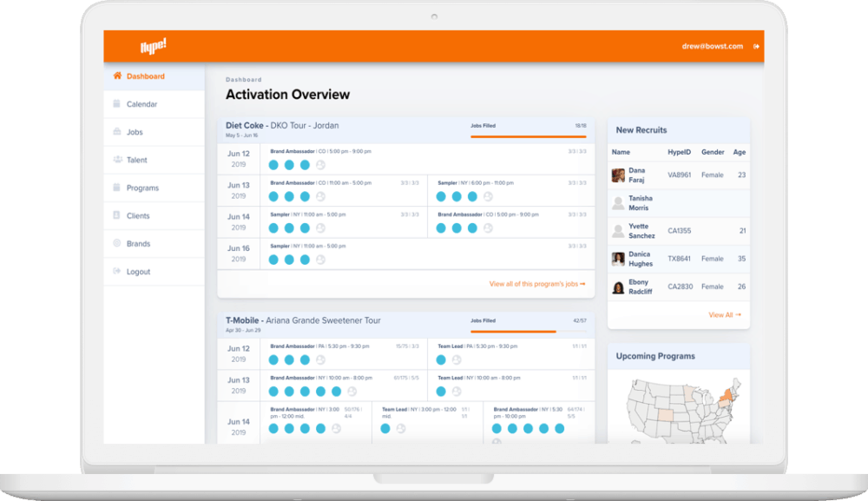Click the sign-out icon beside drew@bowst.com
This screenshot has height=501, width=868.
[x=756, y=47]
